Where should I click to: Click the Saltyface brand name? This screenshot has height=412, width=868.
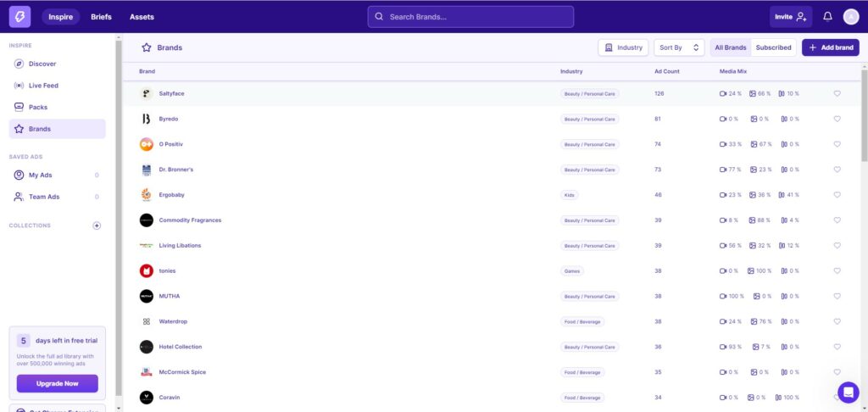coord(171,93)
